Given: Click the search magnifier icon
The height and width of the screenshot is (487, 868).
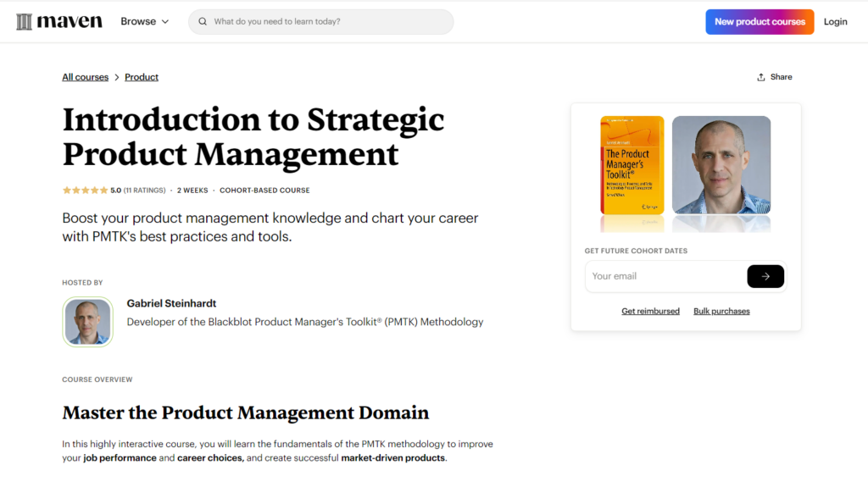Looking at the screenshot, I should 203,21.
